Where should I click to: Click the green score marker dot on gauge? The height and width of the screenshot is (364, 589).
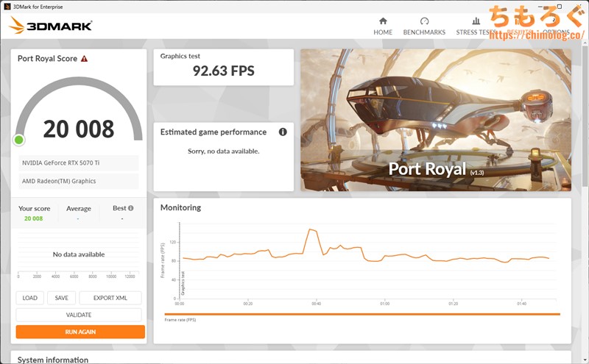point(19,140)
